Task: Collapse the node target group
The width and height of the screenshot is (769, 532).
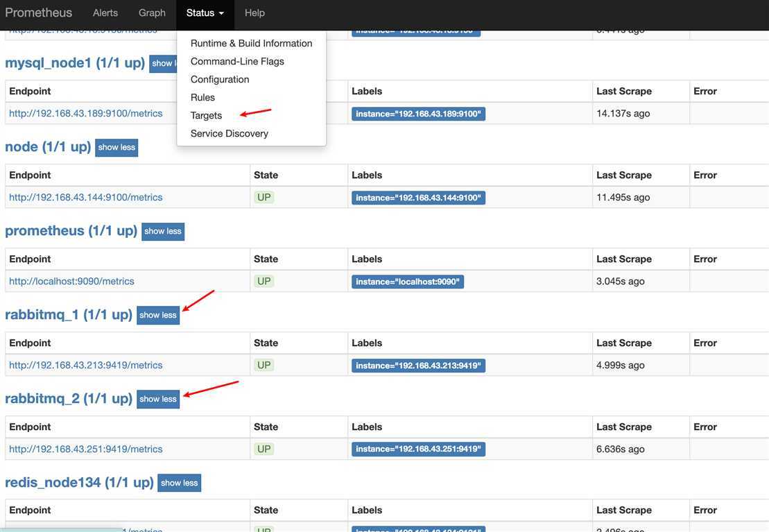Action: [x=116, y=147]
